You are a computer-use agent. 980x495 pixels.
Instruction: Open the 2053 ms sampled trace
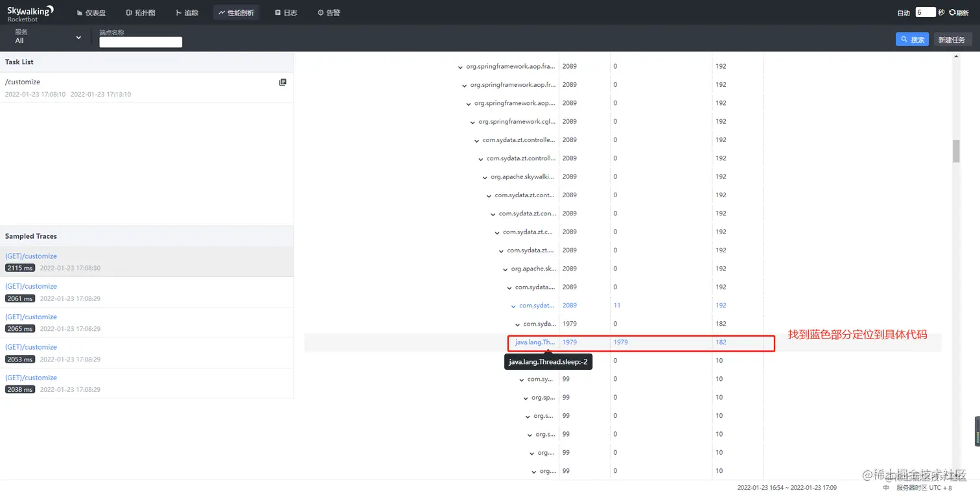point(146,353)
